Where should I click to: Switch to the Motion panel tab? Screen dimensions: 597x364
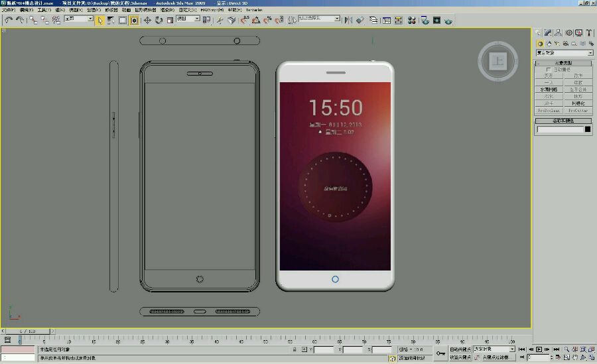(x=568, y=33)
